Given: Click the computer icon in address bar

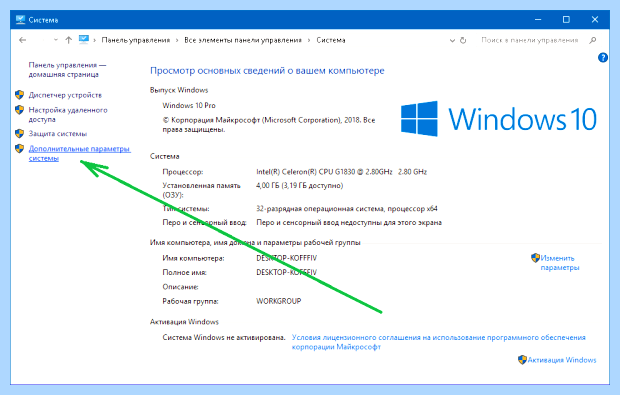Looking at the screenshot, I should pyautogui.click(x=83, y=40).
